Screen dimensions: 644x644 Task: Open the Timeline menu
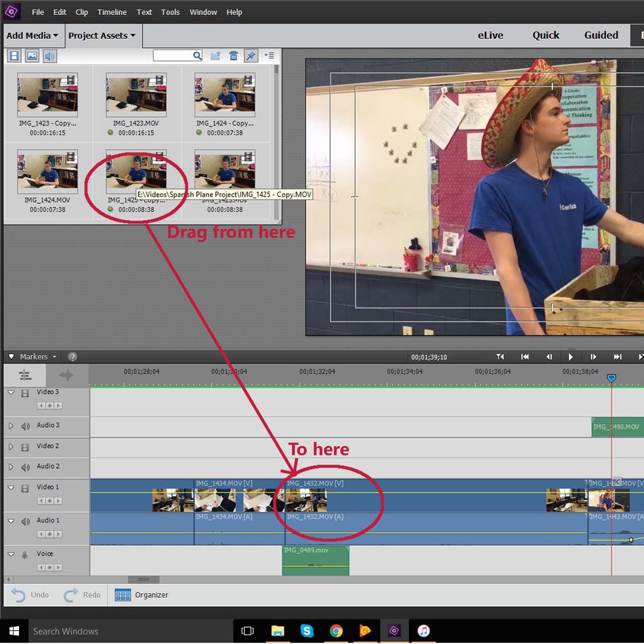112,12
